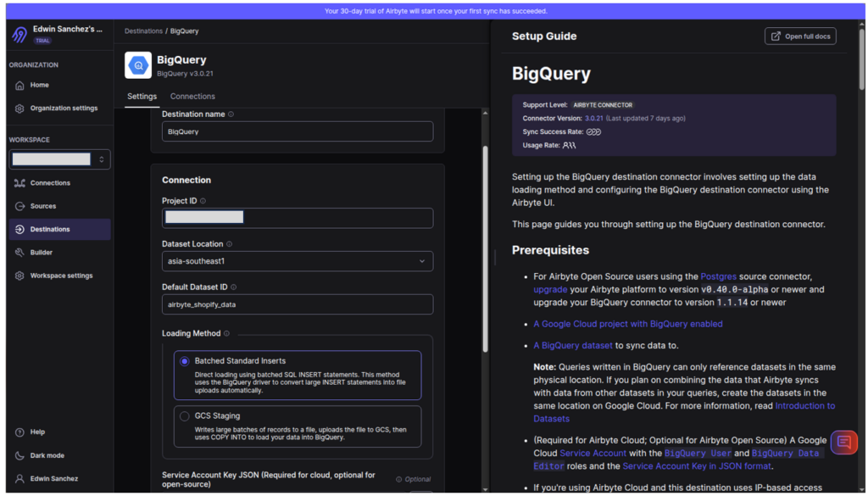Click the 30-day trial banner text
This screenshot has height=496, width=868.
[x=436, y=11]
